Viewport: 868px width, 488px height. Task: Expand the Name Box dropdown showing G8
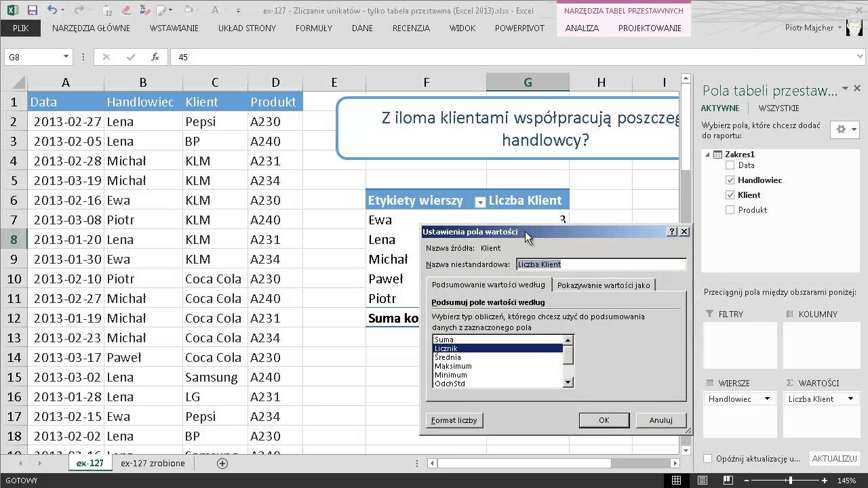(x=66, y=57)
